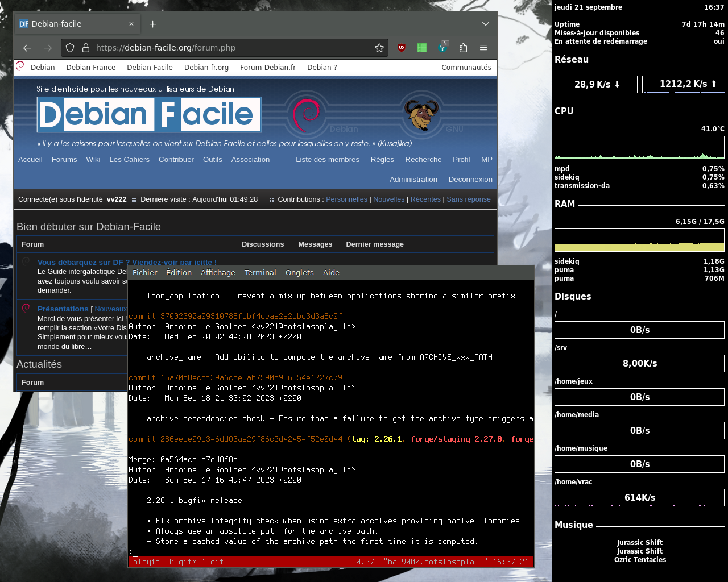Click the browser back arrow

27,48
